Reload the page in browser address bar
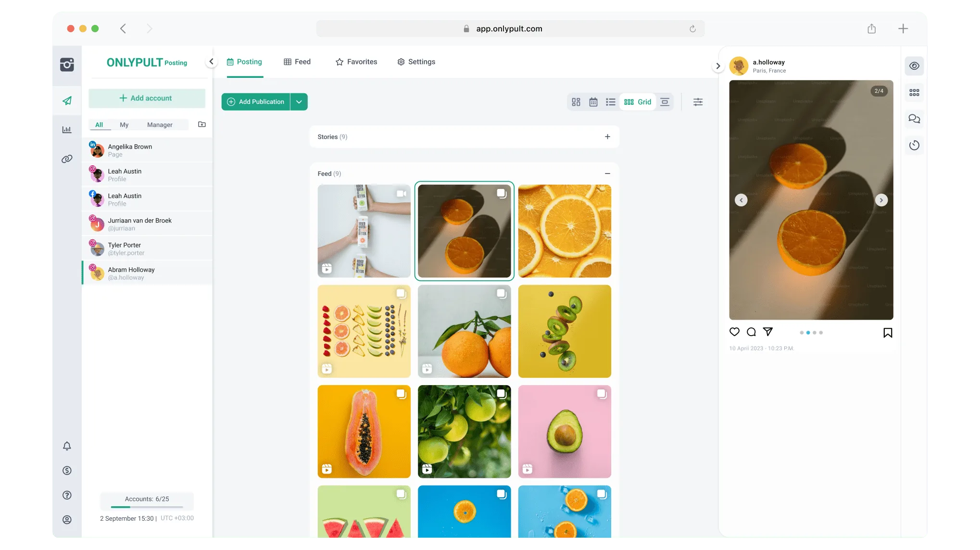Screen dimensions: 980x550 [692, 29]
